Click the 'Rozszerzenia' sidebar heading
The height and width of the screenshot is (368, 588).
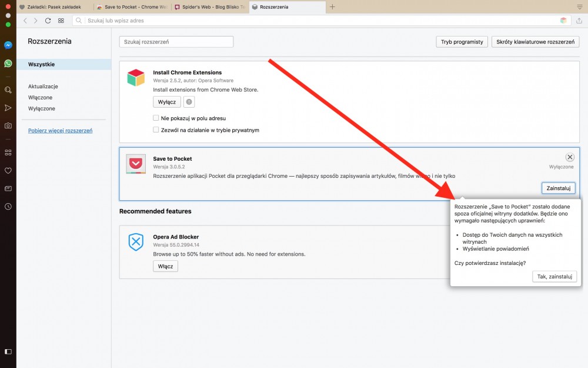pyautogui.click(x=49, y=41)
